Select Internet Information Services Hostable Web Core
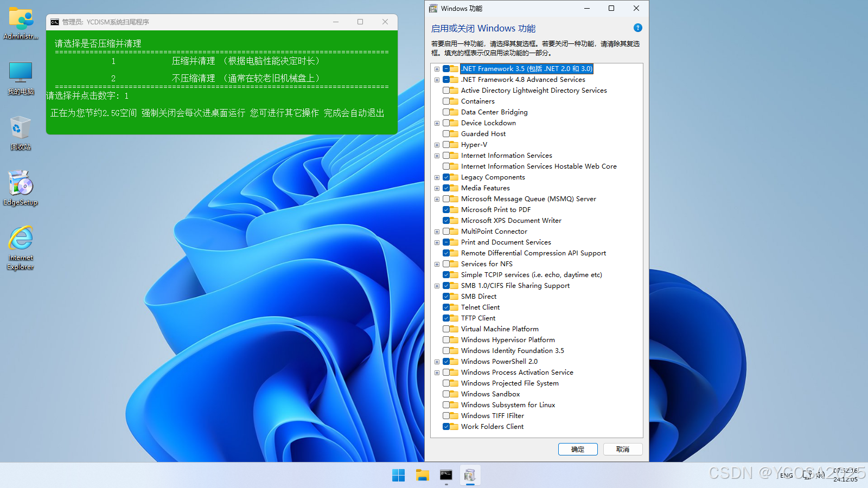The height and width of the screenshot is (488, 868). [x=539, y=166]
